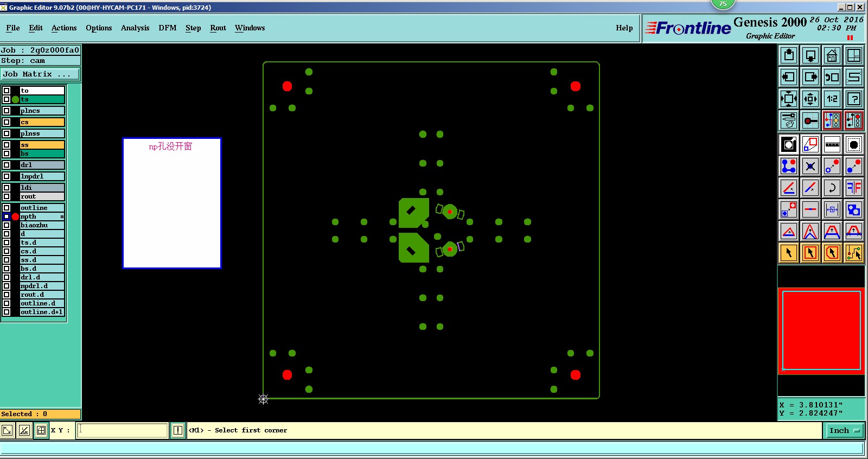
Task: Click the grid snap icon beside X Y label
Action: pos(41,430)
